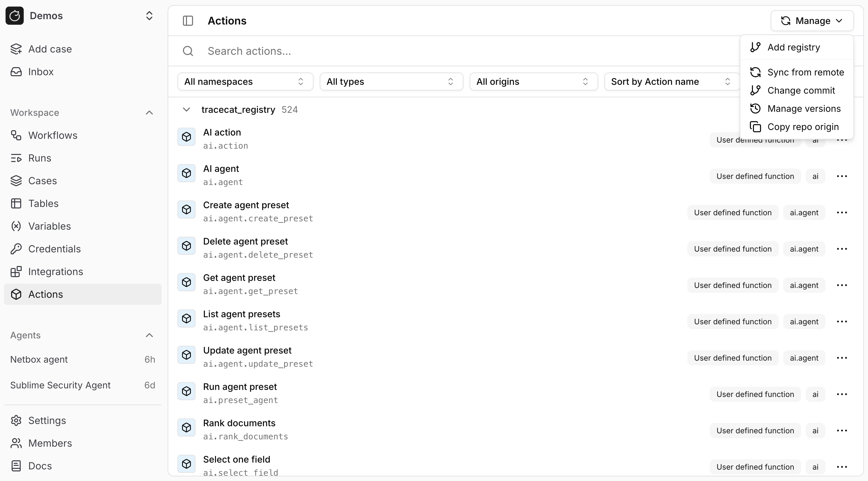This screenshot has height=481, width=868.
Task: Open the Manage menu button
Action: click(812, 20)
